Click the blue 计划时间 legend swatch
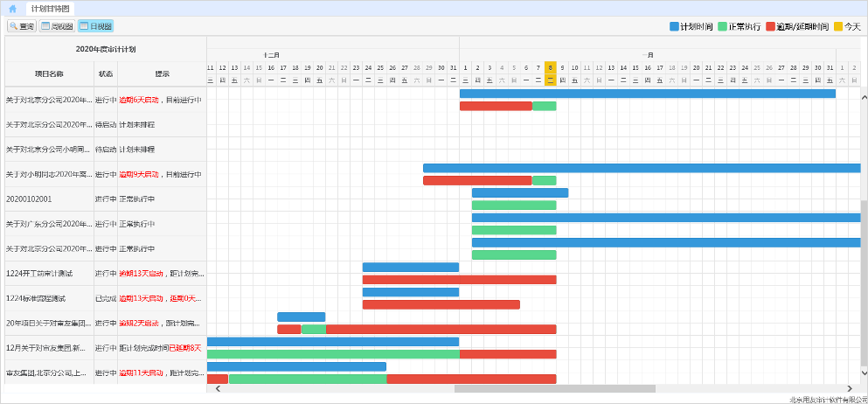The image size is (868, 404). point(674,26)
